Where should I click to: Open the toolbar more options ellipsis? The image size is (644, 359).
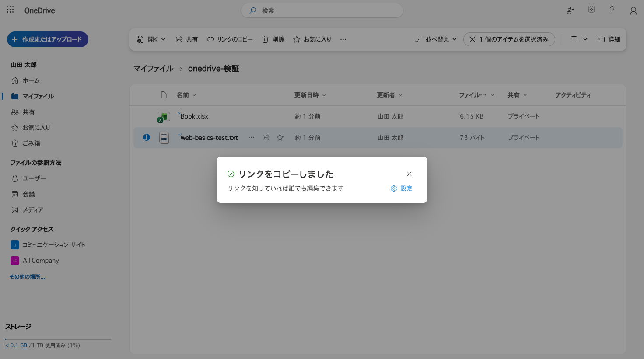click(343, 39)
